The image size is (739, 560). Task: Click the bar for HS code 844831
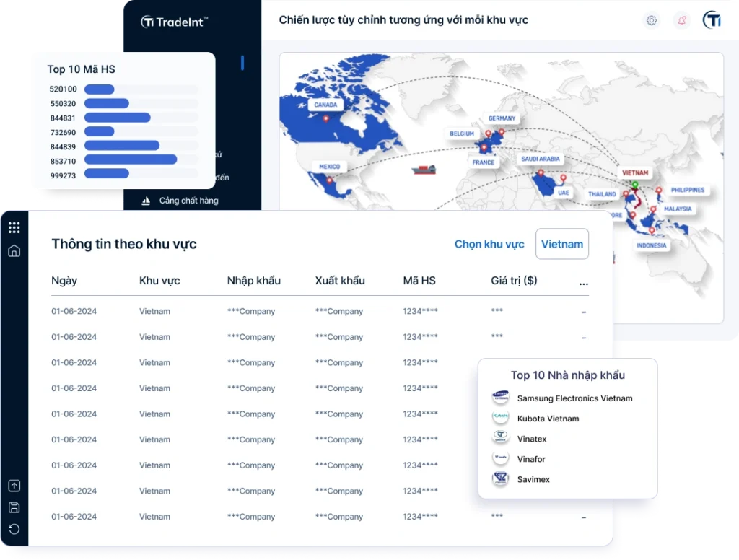(x=118, y=118)
